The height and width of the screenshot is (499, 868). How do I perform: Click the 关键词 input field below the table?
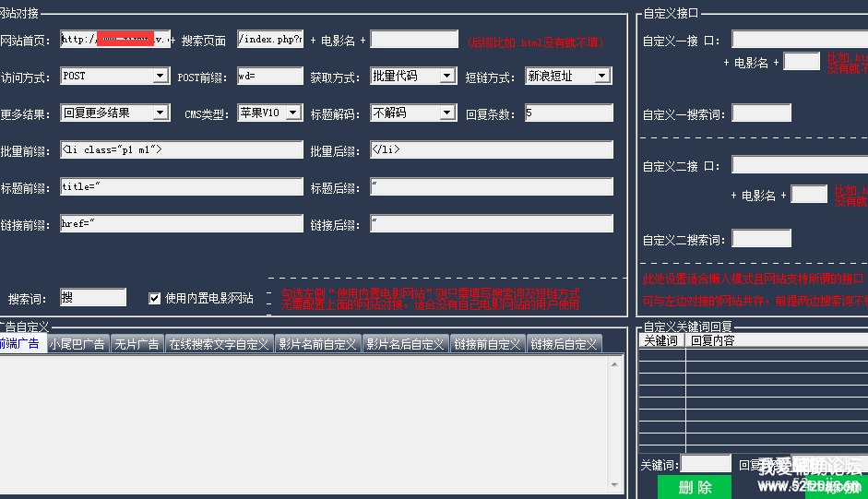click(x=706, y=464)
